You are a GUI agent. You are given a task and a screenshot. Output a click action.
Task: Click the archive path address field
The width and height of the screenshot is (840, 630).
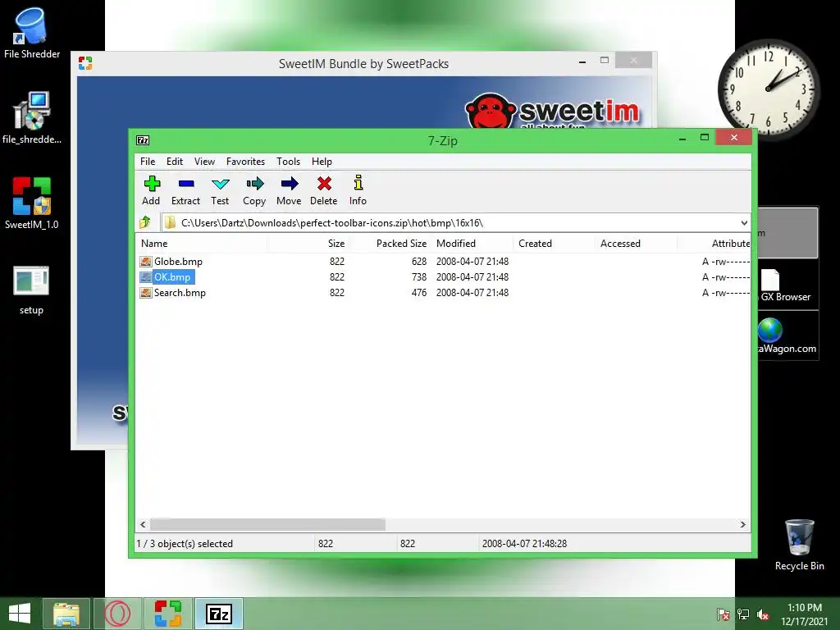tap(451, 223)
